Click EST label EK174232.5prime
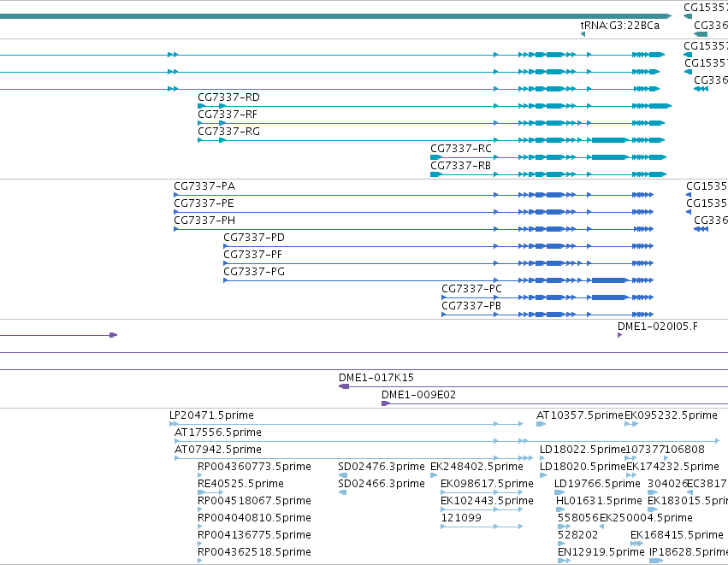 672,467
